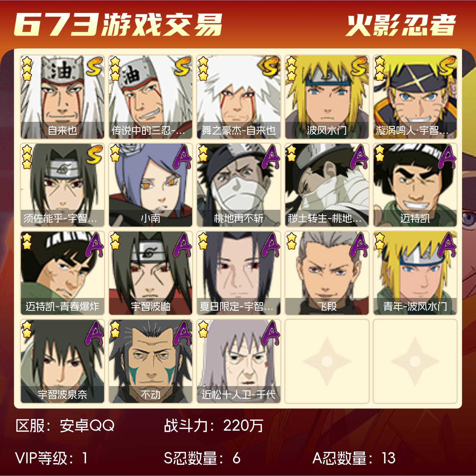Click the 火影忍者 game title
The width and height of the screenshot is (476, 476).
point(401,25)
